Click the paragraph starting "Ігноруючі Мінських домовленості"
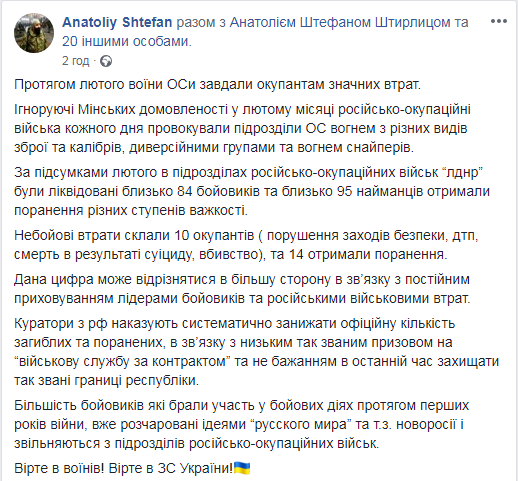This screenshot has width=518, height=481. tap(242, 128)
